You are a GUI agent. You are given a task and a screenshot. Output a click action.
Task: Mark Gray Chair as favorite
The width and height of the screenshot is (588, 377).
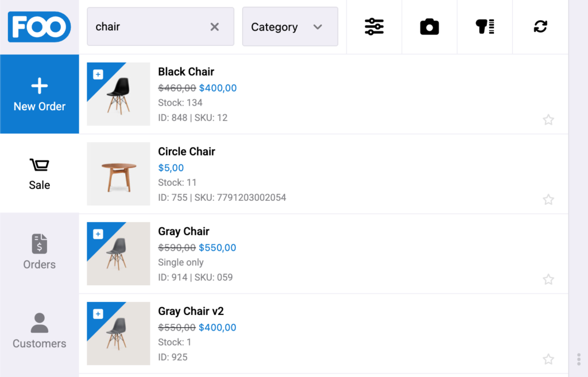coord(548,279)
